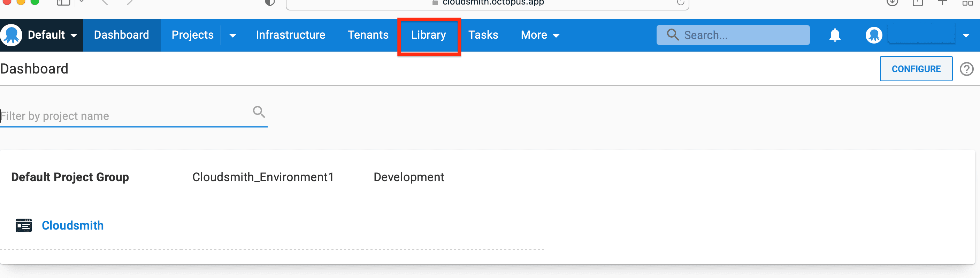Open the notifications bell
Viewport: 980px width, 278px height.
834,35
